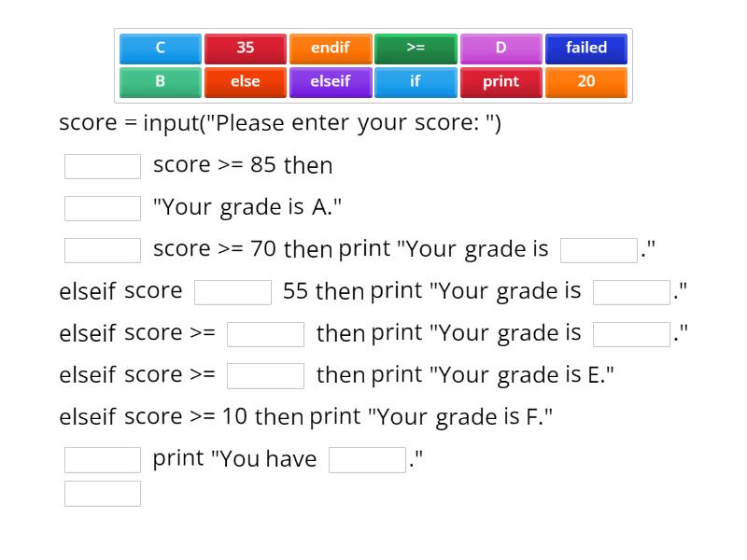The image size is (747, 560).
Task: Click the blank before "score >= 85 then"
Action: pyautogui.click(x=102, y=165)
